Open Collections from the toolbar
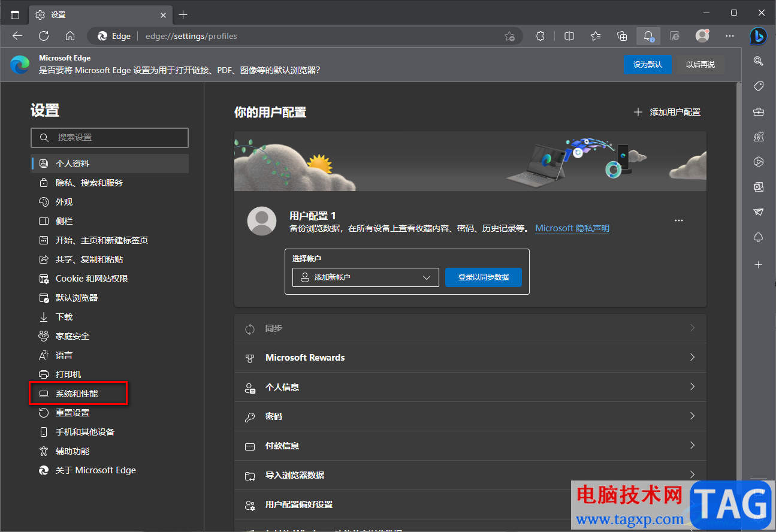 [x=622, y=36]
